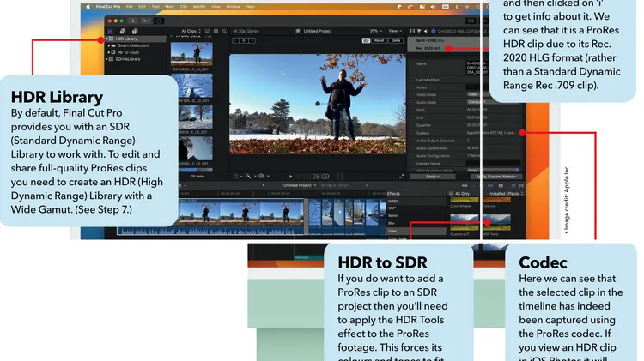Viewport: 644px width, 361px height.
Task: Select the snowy trees clip thumbnail
Action: [196, 117]
